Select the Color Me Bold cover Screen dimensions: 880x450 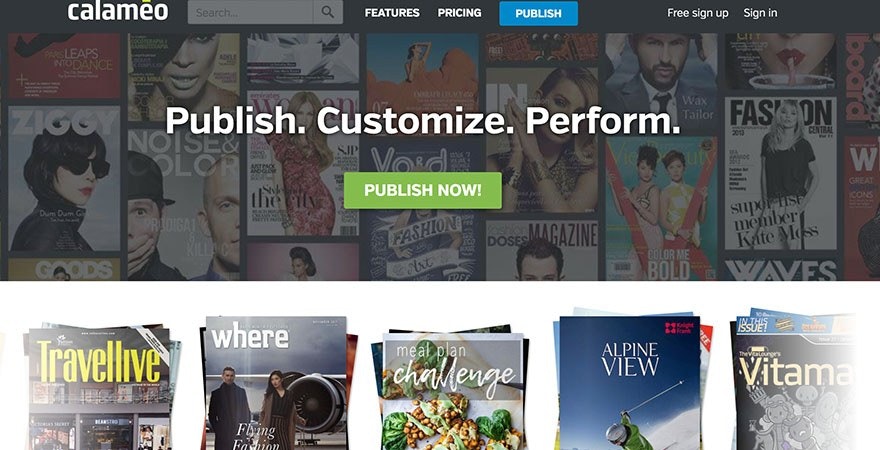(661, 209)
